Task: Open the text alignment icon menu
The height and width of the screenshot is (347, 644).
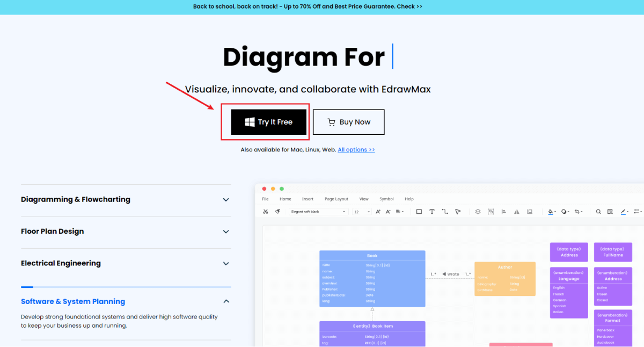Action: [400, 212]
